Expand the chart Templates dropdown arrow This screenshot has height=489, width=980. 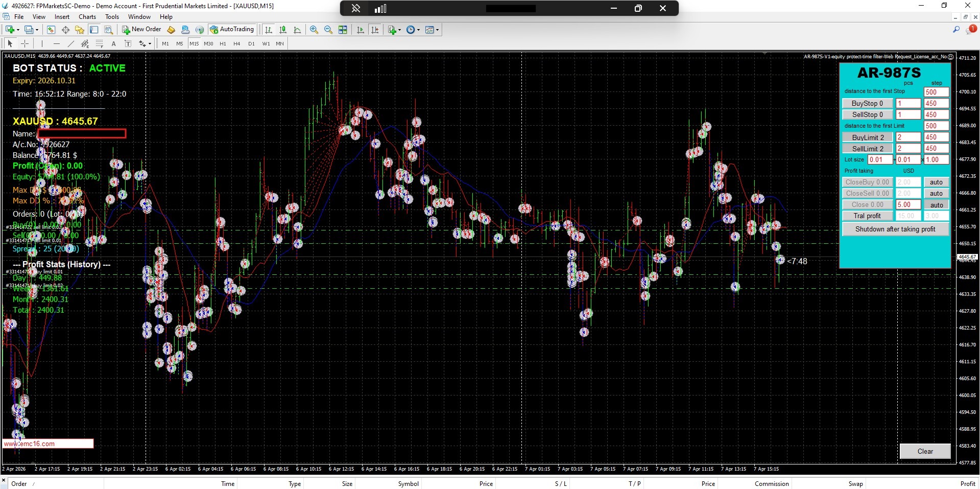(437, 30)
